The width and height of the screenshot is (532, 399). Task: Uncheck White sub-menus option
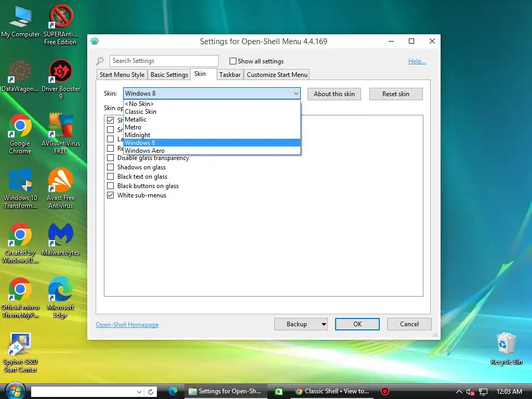pyautogui.click(x=110, y=195)
